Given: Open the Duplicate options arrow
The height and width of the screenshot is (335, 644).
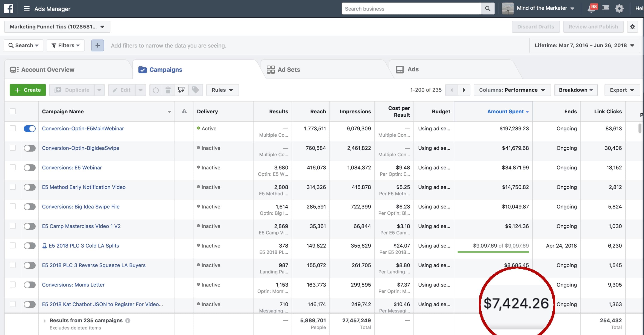Looking at the screenshot, I should 100,90.
